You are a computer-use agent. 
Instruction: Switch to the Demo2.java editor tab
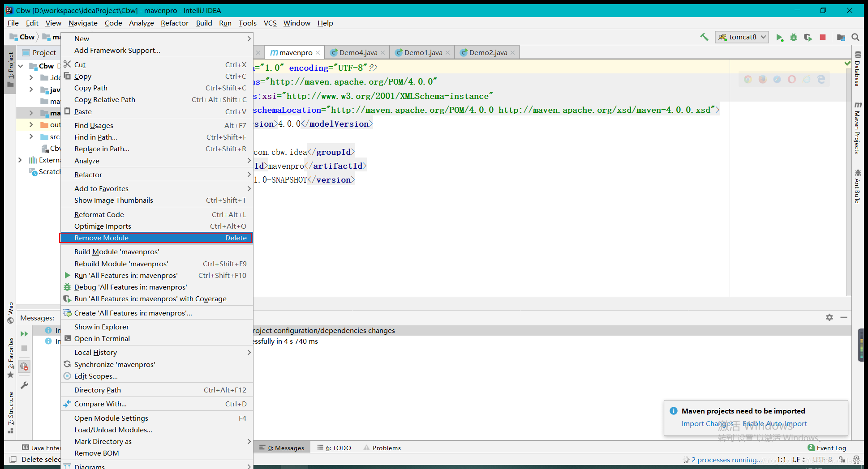487,53
